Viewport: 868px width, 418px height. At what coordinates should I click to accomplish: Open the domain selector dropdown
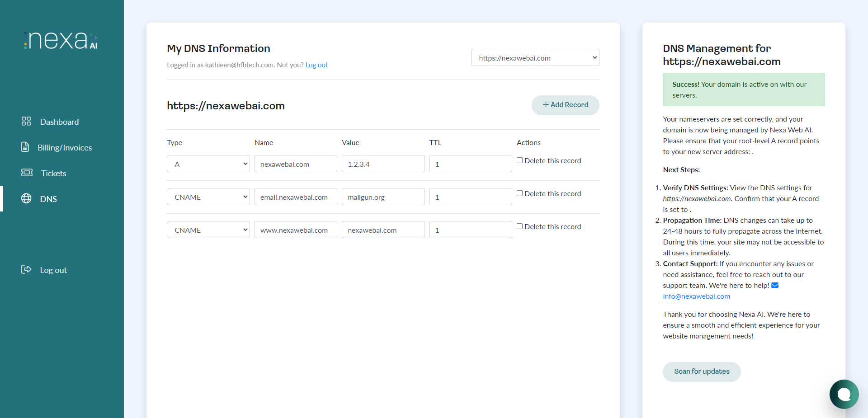coord(535,57)
